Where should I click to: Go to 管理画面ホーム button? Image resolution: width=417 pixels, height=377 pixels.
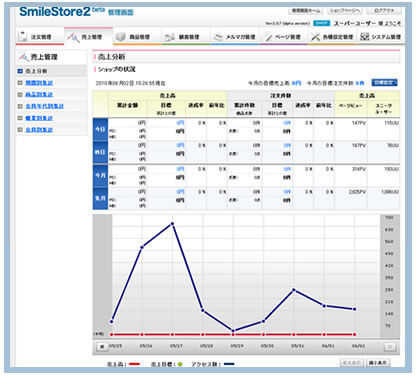[306, 11]
